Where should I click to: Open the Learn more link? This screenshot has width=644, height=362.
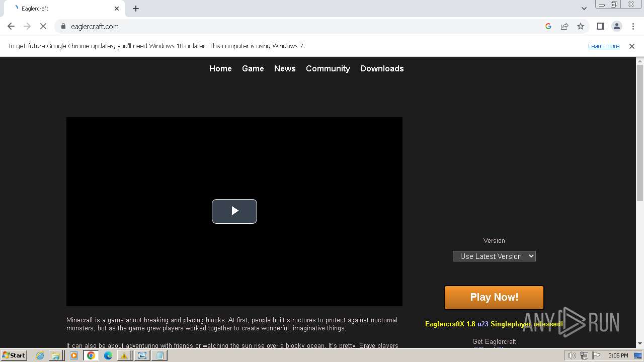tap(604, 46)
